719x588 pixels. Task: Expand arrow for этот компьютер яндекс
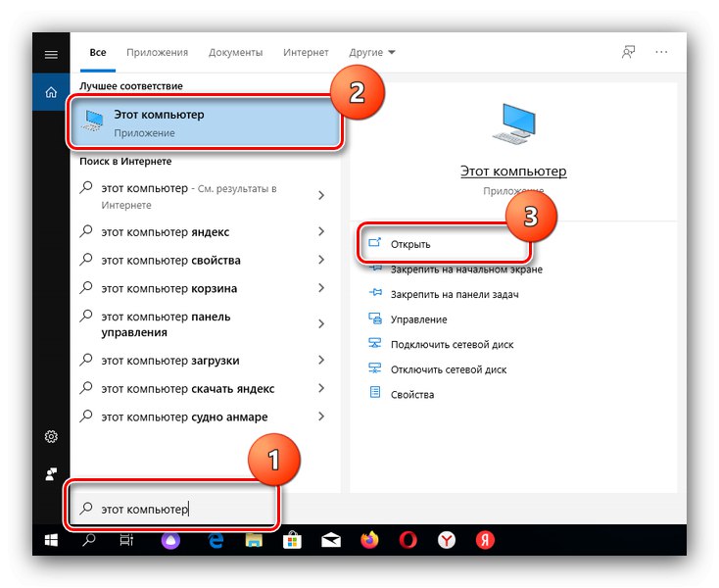point(321,231)
